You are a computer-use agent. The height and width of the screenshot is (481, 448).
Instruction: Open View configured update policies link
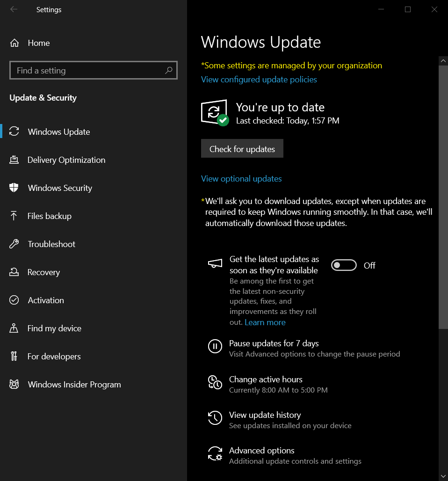259,80
